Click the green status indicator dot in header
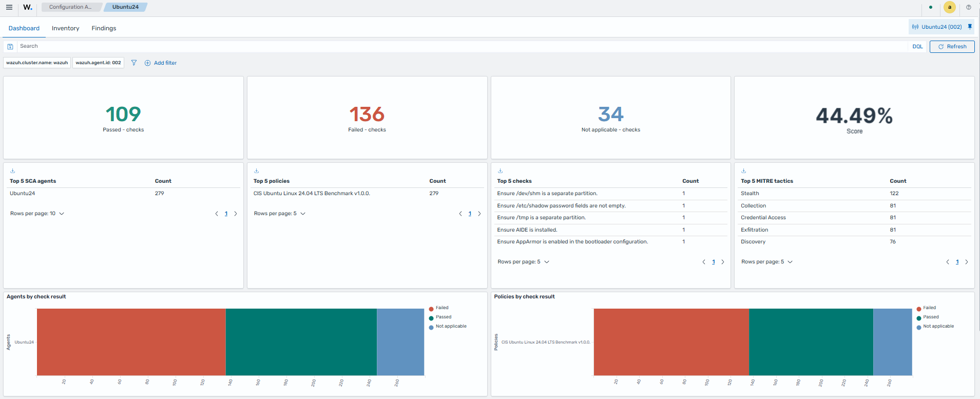This screenshot has height=399, width=980. tap(931, 7)
